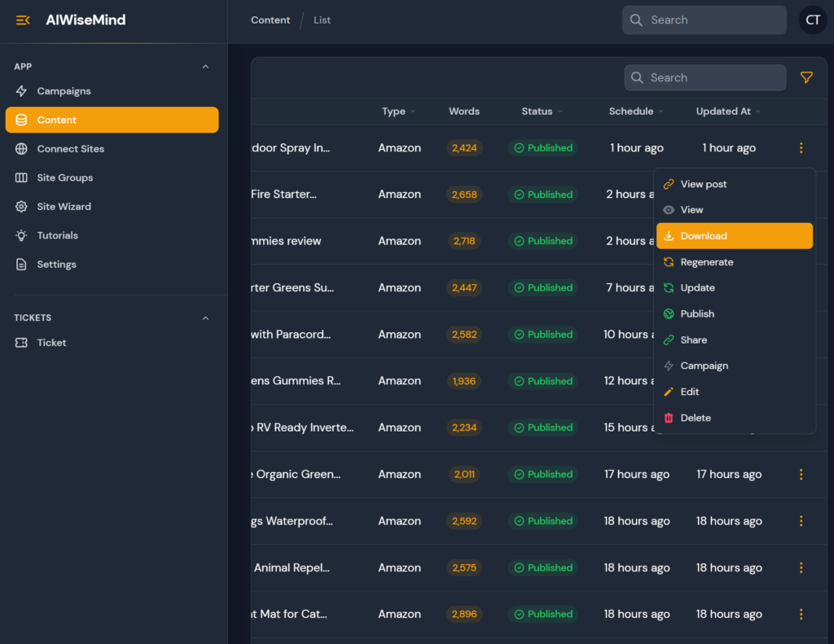Open three-dot menu for 2,896 words row

point(801,615)
